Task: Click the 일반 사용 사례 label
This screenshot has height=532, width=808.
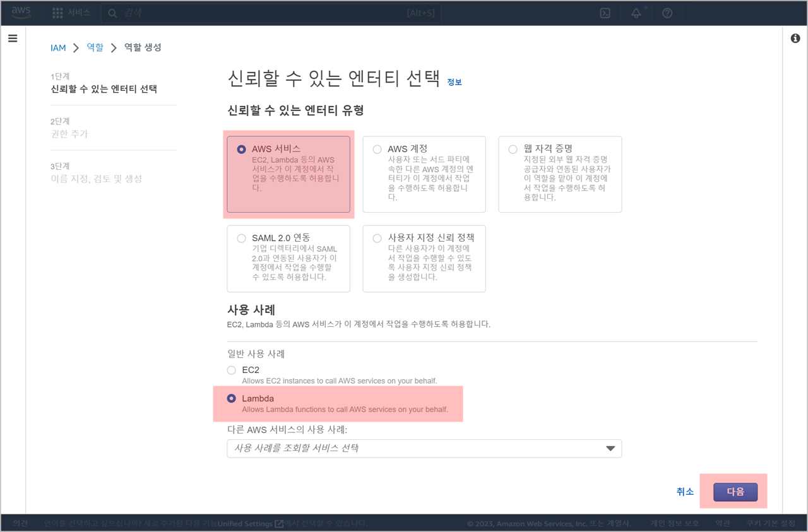Action: (256, 353)
